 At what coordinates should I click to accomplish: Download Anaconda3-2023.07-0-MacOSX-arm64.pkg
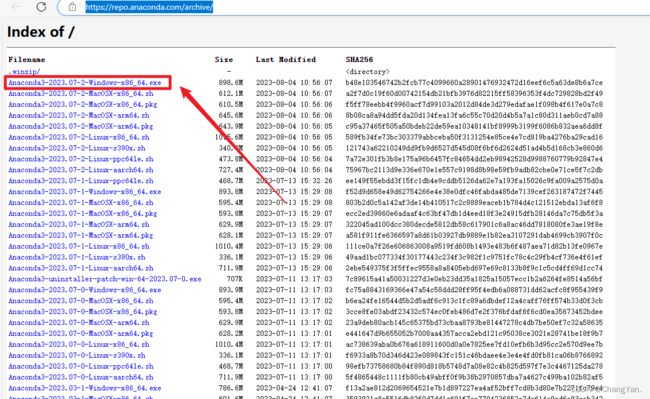tap(80, 334)
